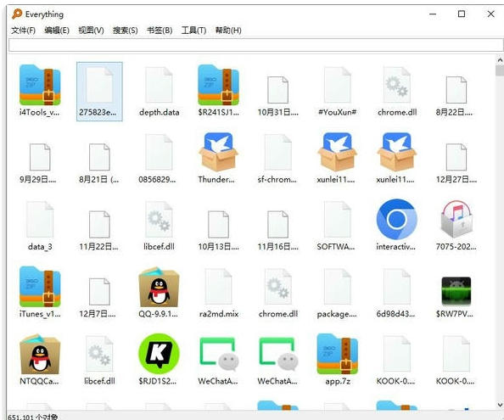Select the $R241SJ1... archive icon
This screenshot has height=420, width=504.
pyautogui.click(x=218, y=85)
